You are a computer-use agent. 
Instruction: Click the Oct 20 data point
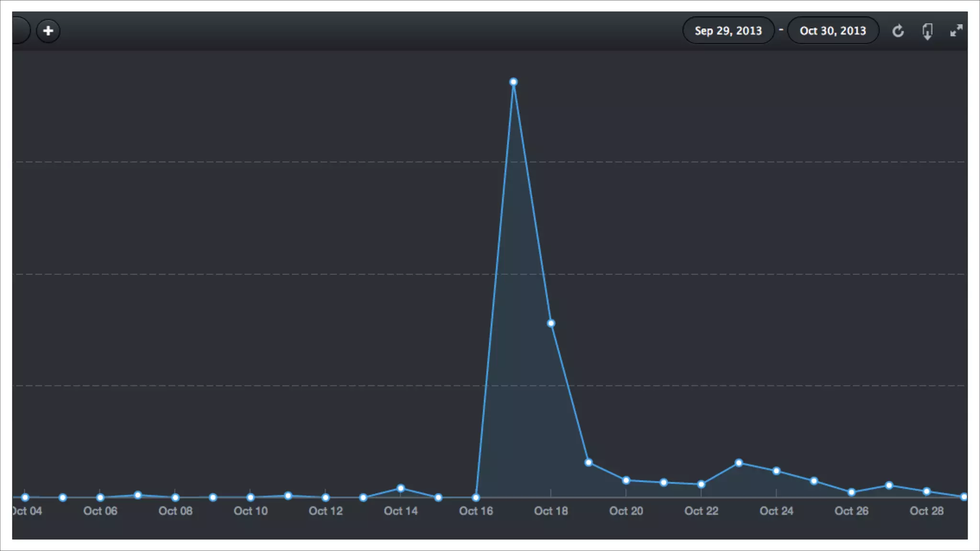(x=626, y=480)
